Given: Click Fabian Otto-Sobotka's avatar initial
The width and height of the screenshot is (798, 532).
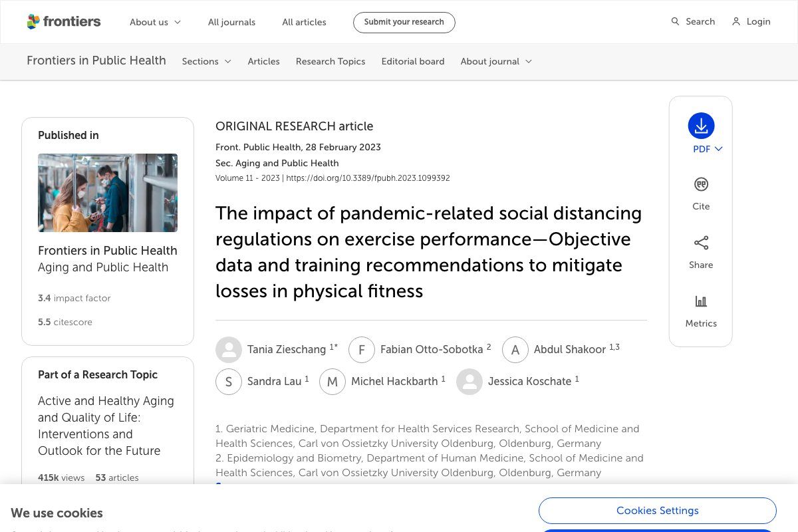Looking at the screenshot, I should [x=362, y=350].
